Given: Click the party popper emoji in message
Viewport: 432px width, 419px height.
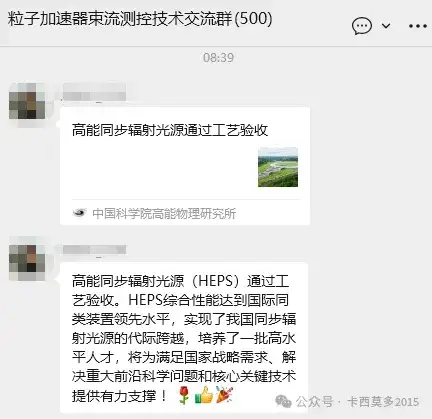Looking at the screenshot, I should (x=224, y=395).
